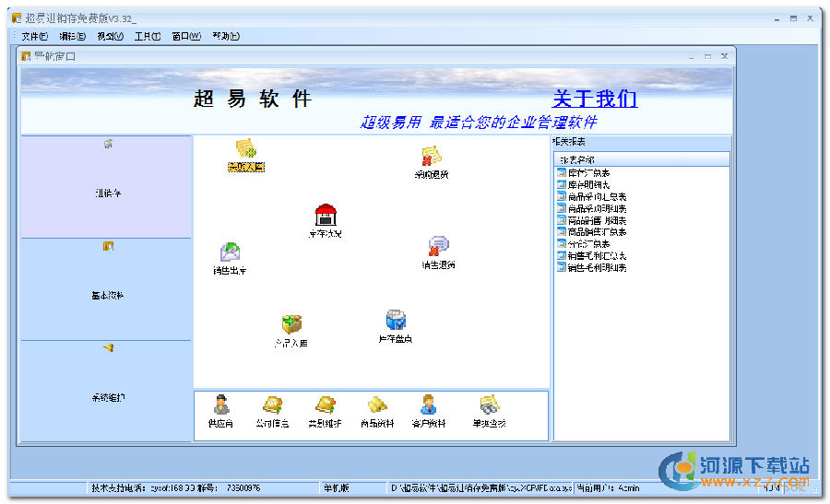Open the 工具 menu
830x504 pixels.
pyautogui.click(x=148, y=37)
